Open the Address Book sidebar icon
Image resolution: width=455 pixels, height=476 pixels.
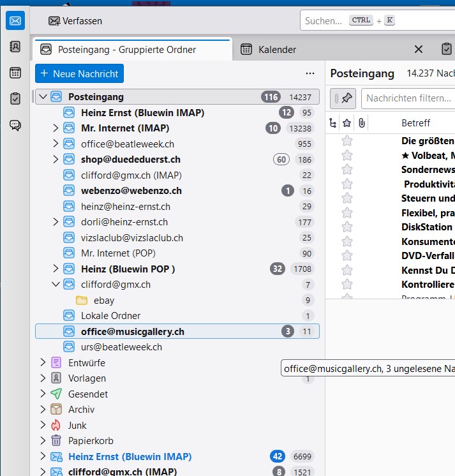point(15,47)
